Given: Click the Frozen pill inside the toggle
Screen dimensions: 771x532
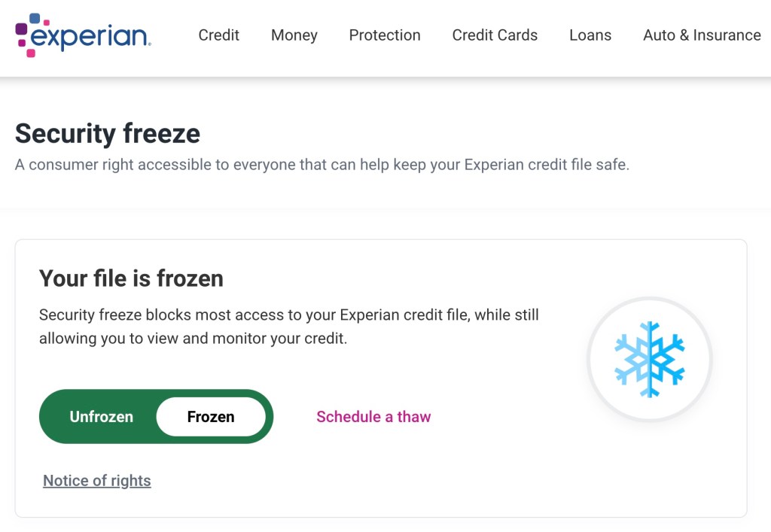Looking at the screenshot, I should 211,416.
